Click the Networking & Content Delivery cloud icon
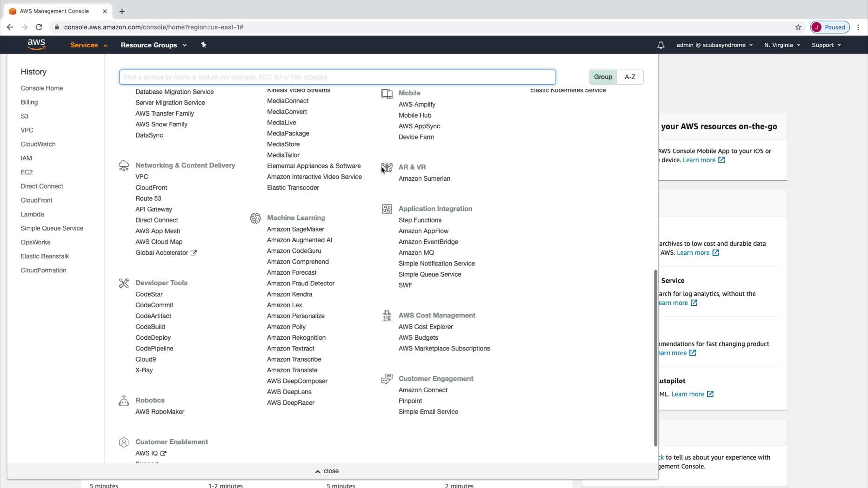The width and height of the screenshot is (868, 488). (x=124, y=165)
